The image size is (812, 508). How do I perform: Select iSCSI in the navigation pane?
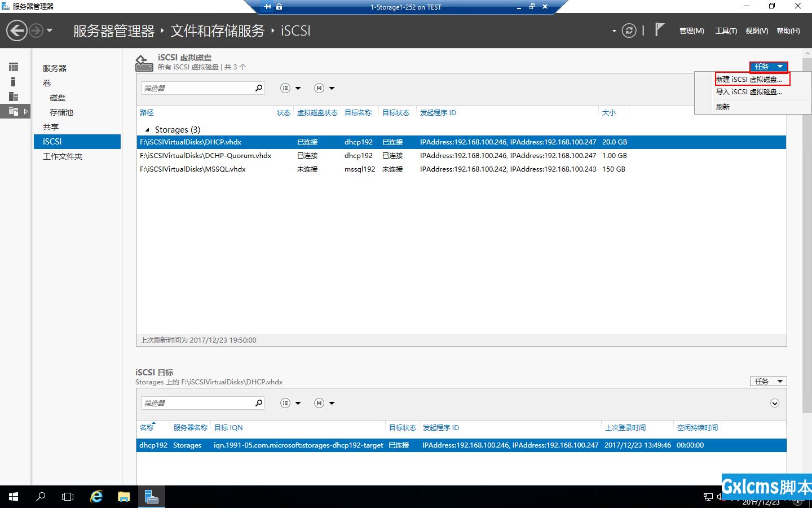pyautogui.click(x=77, y=142)
